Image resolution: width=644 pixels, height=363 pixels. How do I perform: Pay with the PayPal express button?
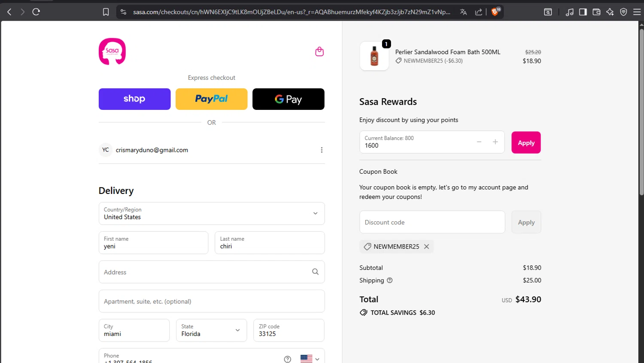[x=211, y=99]
